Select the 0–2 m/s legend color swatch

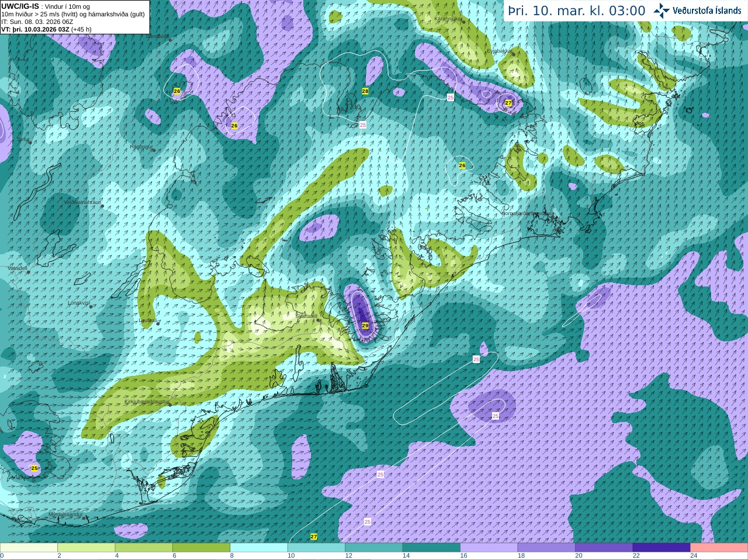29,548
